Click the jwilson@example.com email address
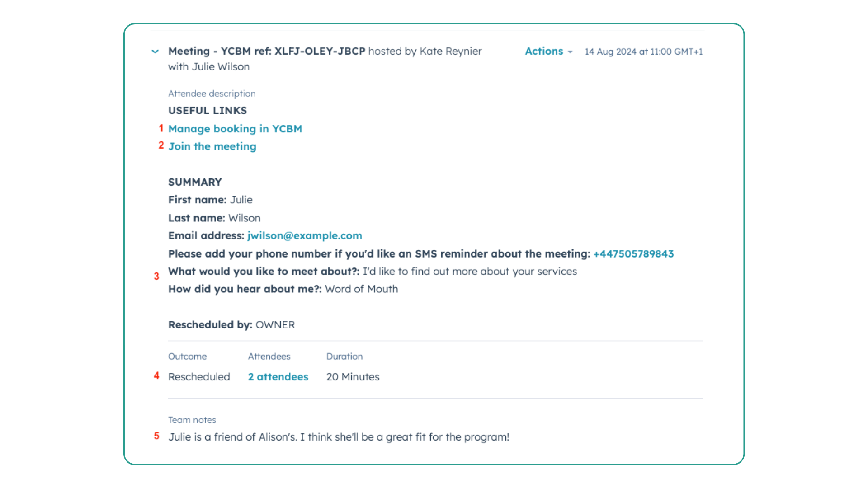 (x=305, y=235)
